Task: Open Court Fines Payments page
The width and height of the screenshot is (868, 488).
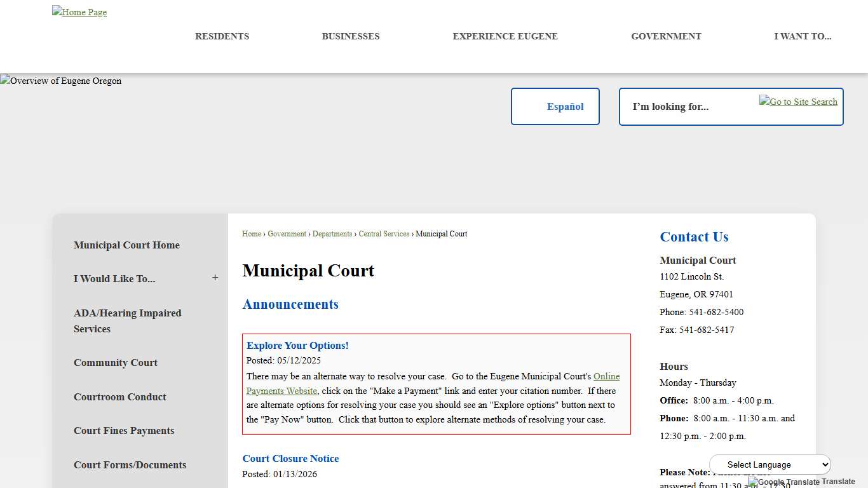Action: click(x=124, y=431)
